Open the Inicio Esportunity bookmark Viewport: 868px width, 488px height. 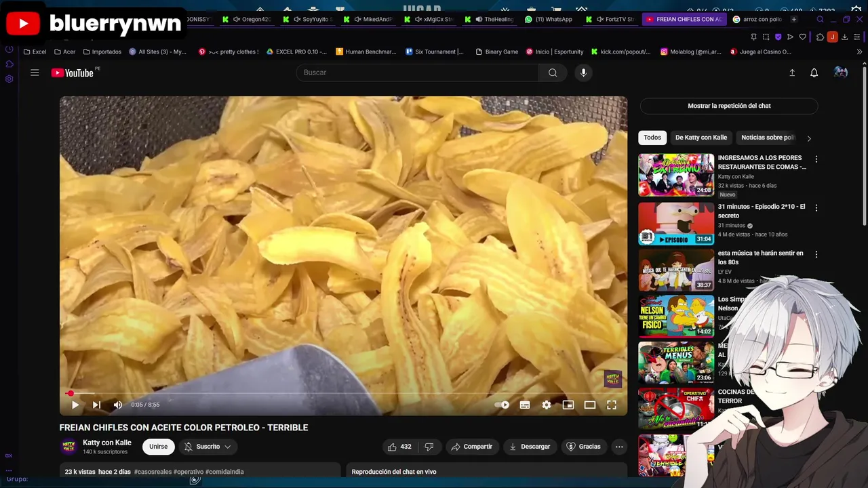click(554, 52)
